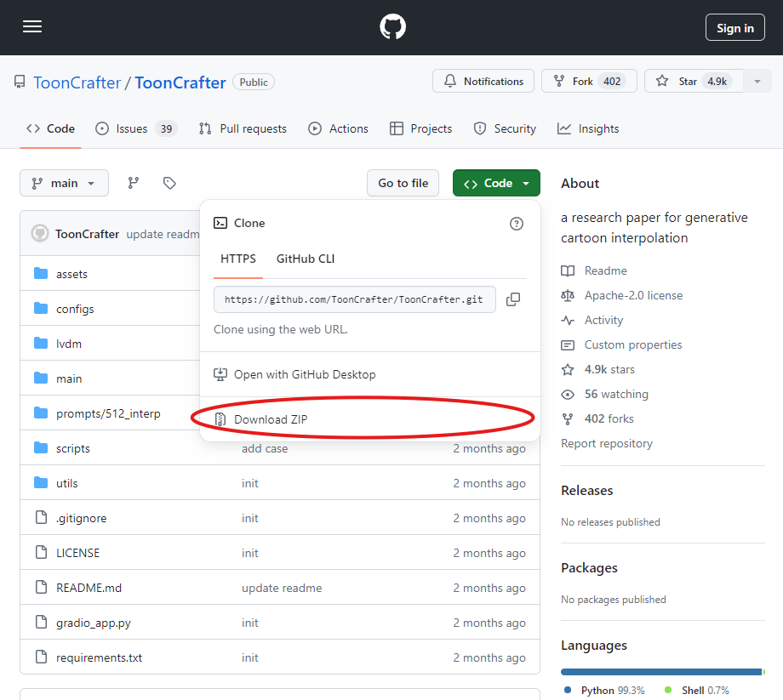Viewport: 783px width, 700px height.
Task: Open the ToonCrafter commit author name
Action: pos(87,234)
